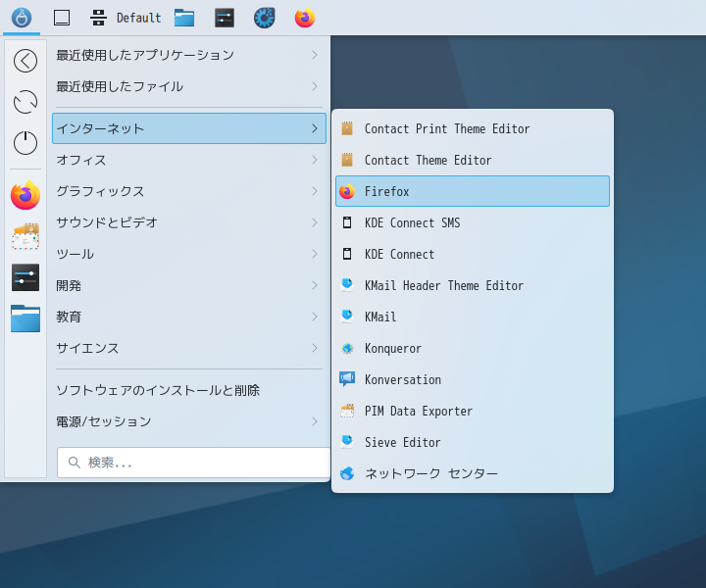This screenshot has height=588, width=706.
Task: Select the オフィス category
Action: tap(188, 160)
